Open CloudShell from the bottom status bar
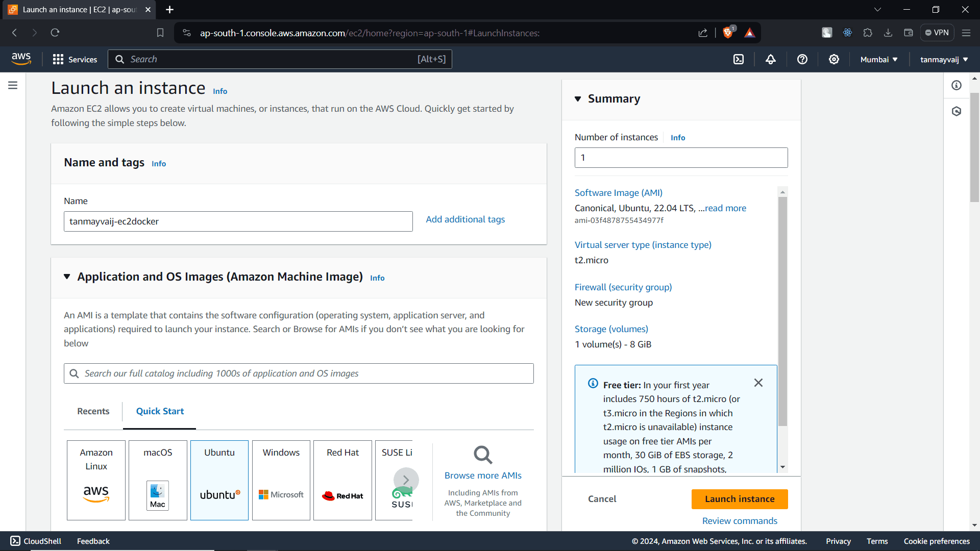Screen dimensions: 980x551 (x=35, y=541)
